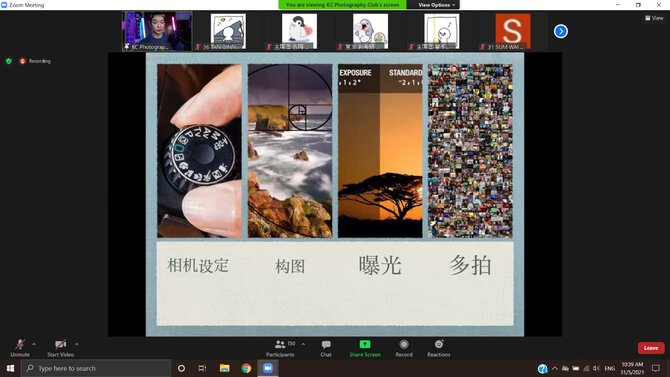Screen dimensions: 670x377
Task: Click the photo mosaic image in slide
Action: click(470, 151)
